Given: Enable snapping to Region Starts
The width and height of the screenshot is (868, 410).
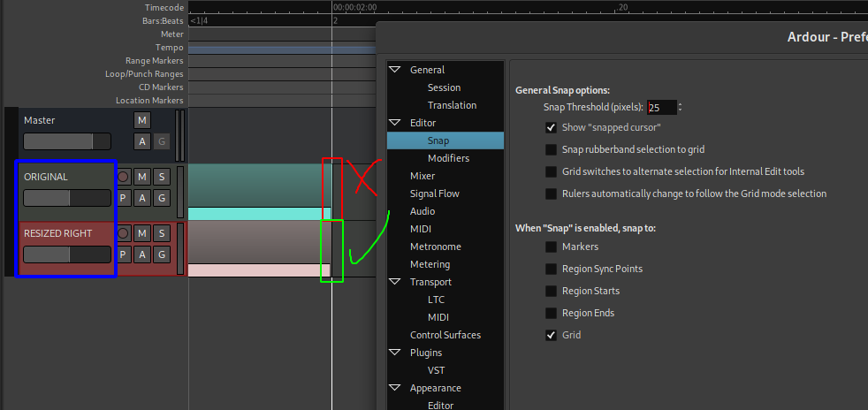Looking at the screenshot, I should coord(552,291).
